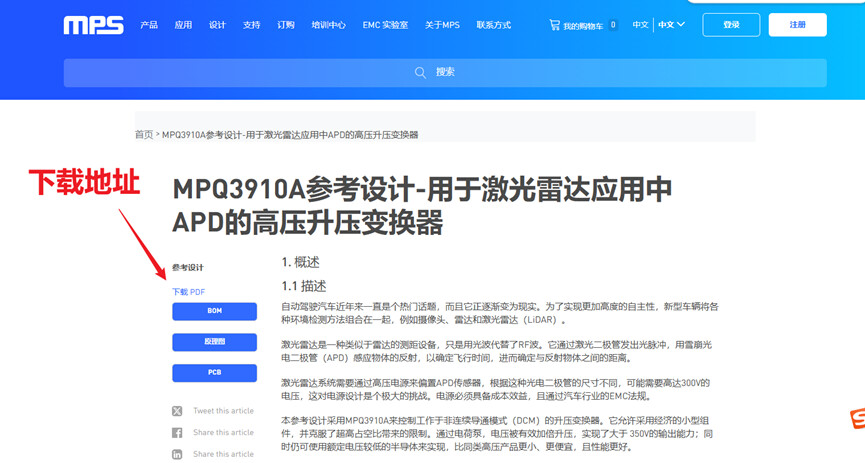Click the 下载 PDF link
The width and height of the screenshot is (865, 463).
click(188, 292)
